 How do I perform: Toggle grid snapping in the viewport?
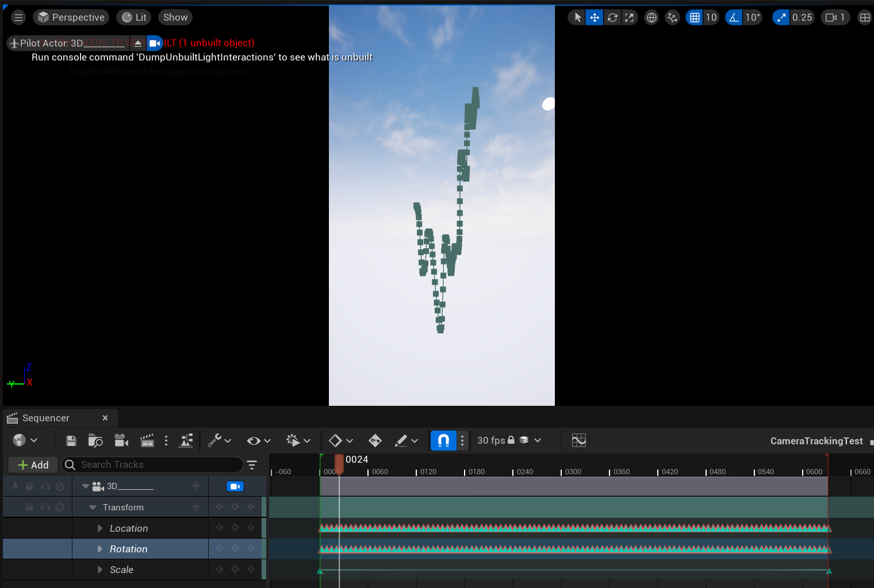point(695,17)
